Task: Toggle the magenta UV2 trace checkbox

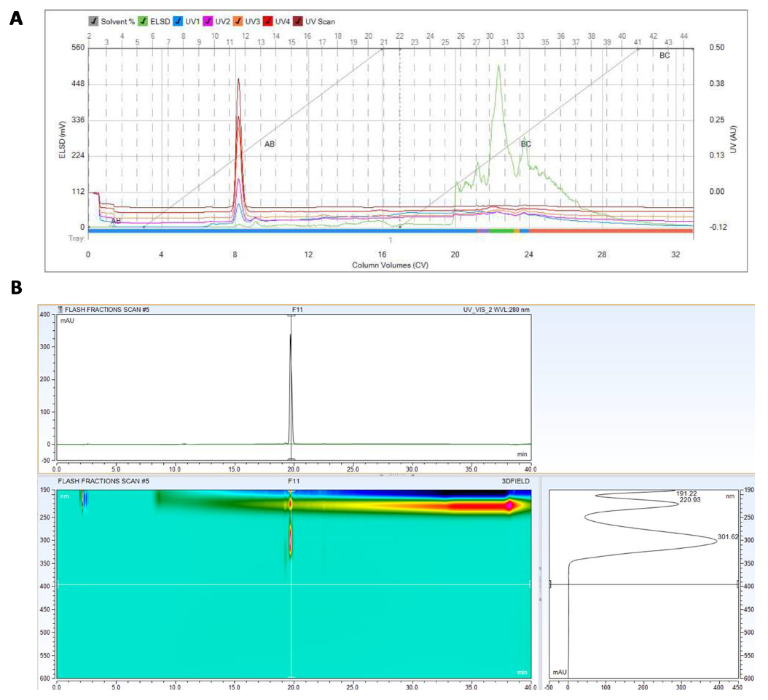Action: click(x=208, y=21)
